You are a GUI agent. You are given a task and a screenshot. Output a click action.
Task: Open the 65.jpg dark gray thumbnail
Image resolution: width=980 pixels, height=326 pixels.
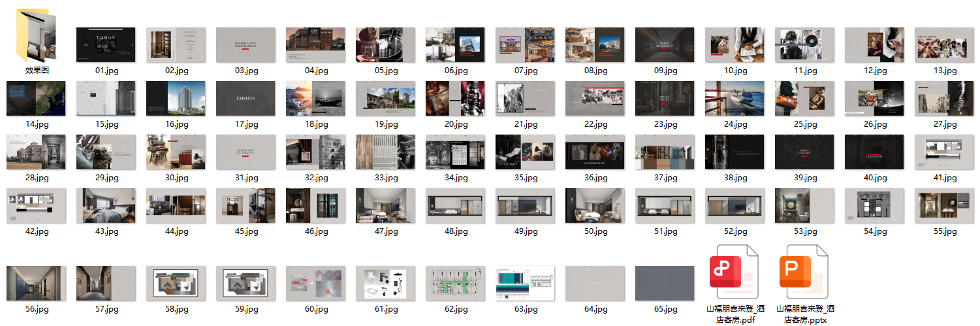click(x=665, y=283)
